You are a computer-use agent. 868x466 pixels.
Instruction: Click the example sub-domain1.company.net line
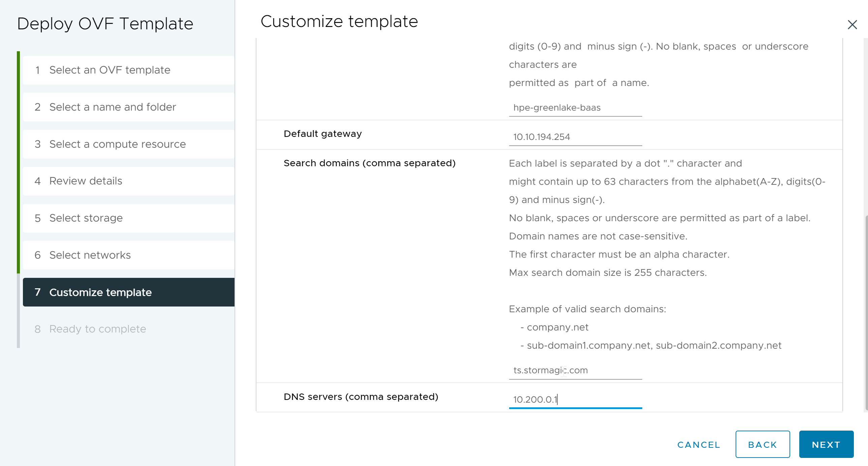[651, 346]
